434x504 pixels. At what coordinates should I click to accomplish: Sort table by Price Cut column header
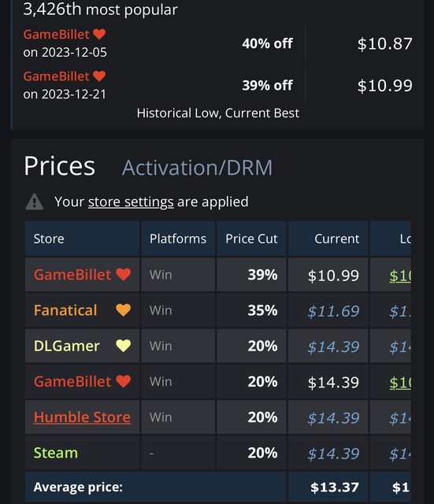[251, 239]
